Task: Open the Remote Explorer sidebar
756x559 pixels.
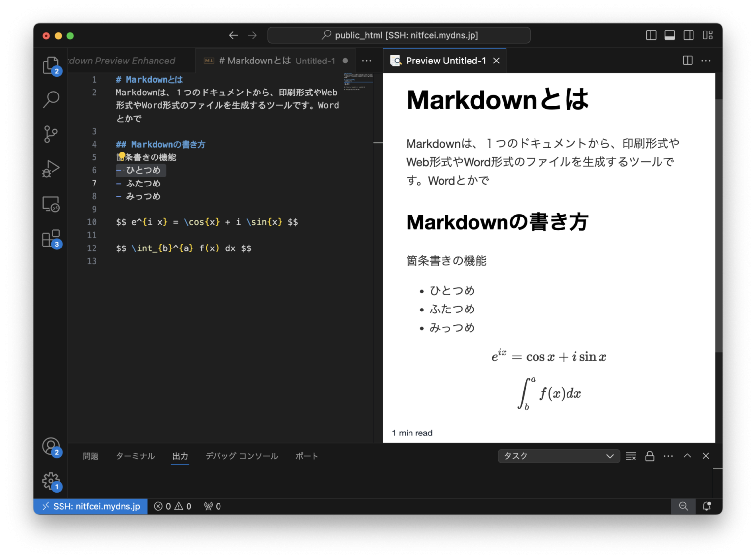Action: coord(51,204)
